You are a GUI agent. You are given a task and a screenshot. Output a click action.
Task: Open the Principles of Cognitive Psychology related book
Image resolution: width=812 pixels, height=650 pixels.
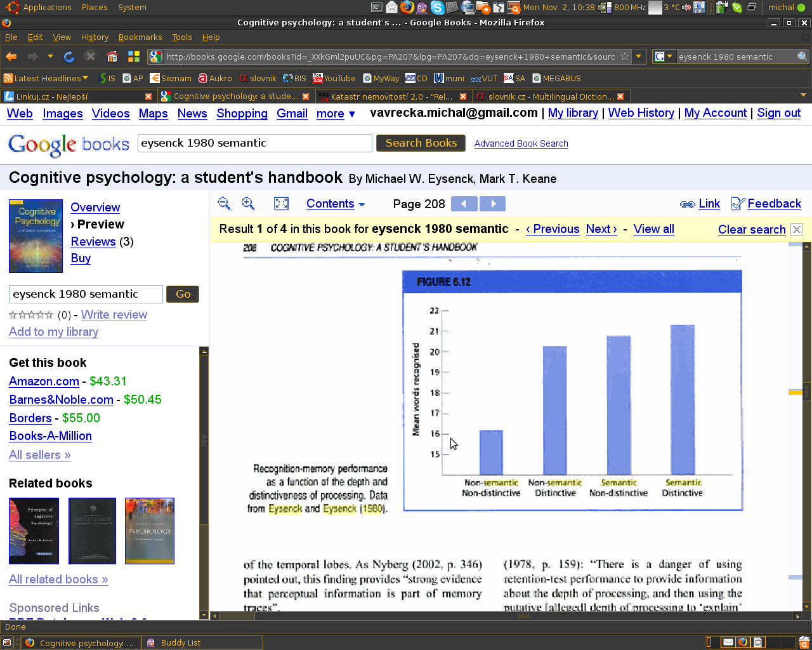[x=34, y=531]
